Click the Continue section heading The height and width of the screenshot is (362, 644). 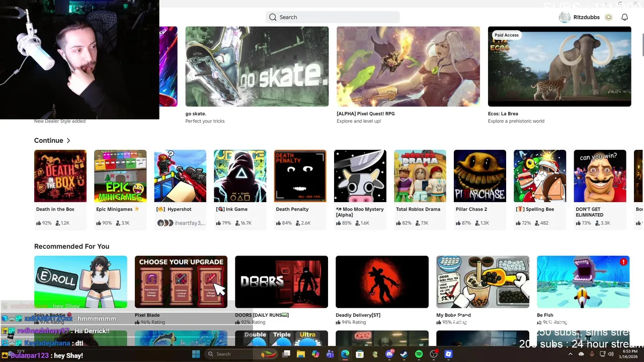point(49,141)
